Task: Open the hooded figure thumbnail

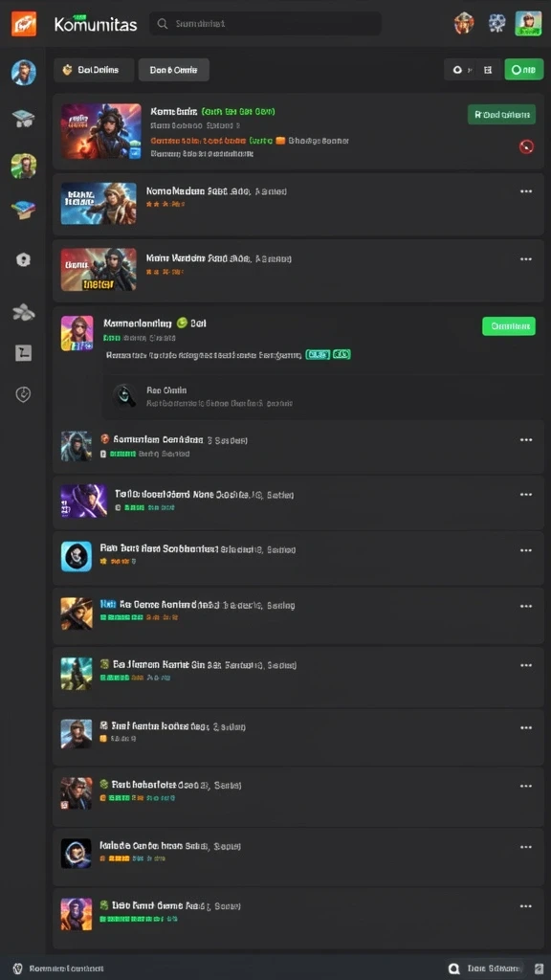Action: [x=77, y=446]
